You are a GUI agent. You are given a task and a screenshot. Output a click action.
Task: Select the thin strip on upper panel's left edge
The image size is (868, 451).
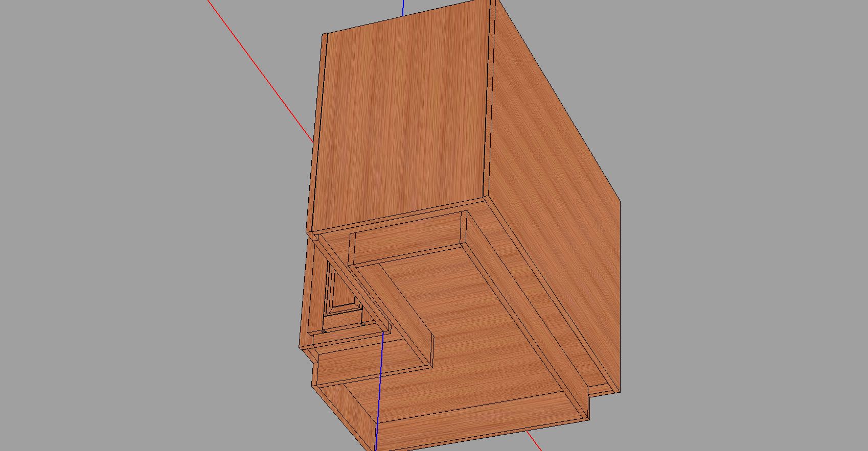(x=317, y=133)
